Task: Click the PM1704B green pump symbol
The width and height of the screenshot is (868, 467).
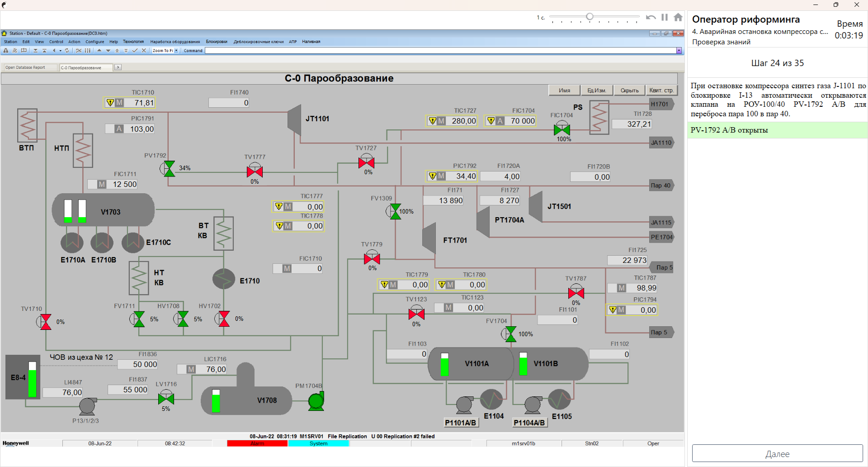Action: 316,400
